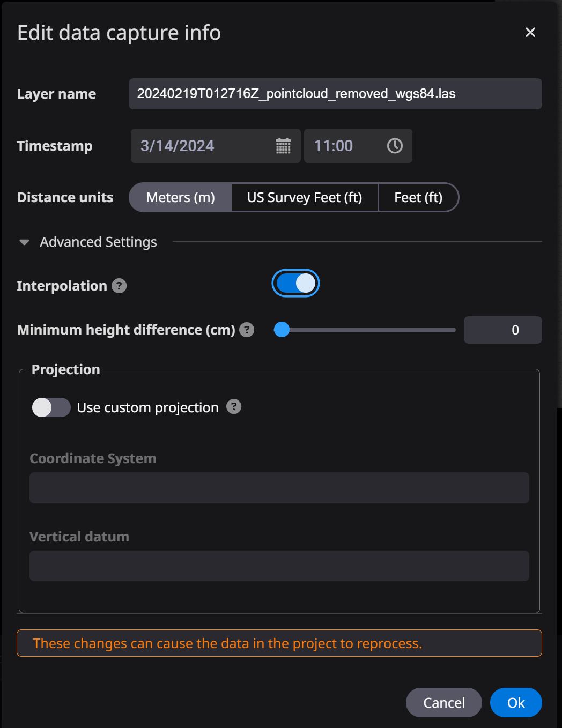Enable Use custom projection switch
Screen dimensions: 562x728
[51, 407]
